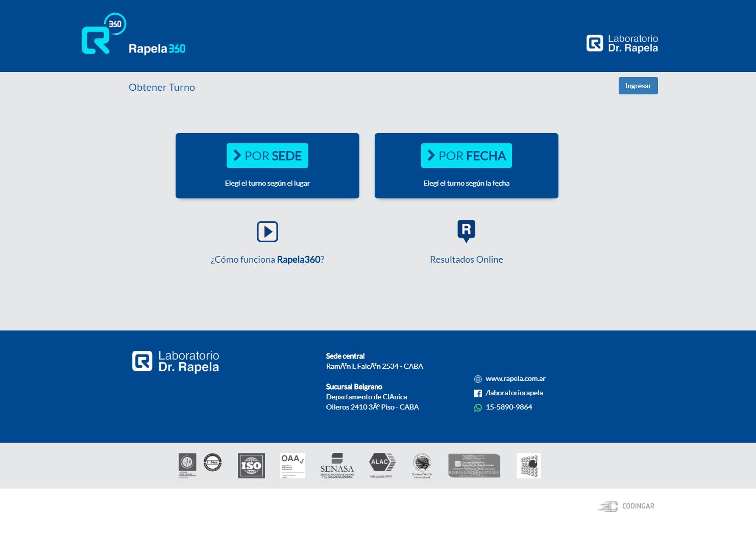The width and height of the screenshot is (756, 536).
Task: Click the Resultados Online R pin icon
Action: point(467,231)
